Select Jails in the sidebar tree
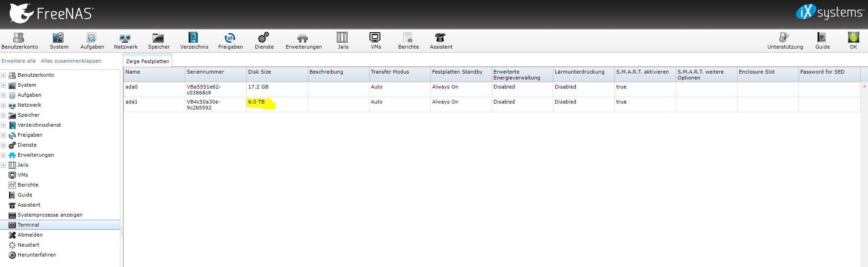This screenshot has height=267, width=868. [23, 165]
